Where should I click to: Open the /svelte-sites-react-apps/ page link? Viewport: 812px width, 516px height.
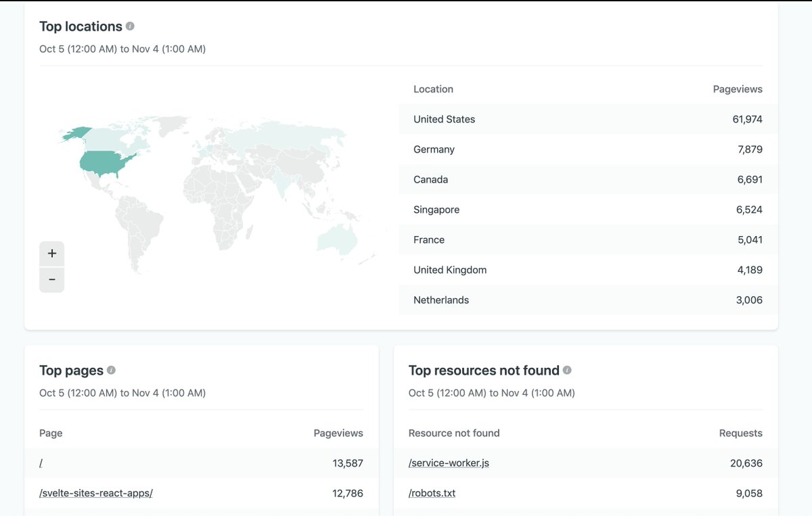pyautogui.click(x=95, y=493)
